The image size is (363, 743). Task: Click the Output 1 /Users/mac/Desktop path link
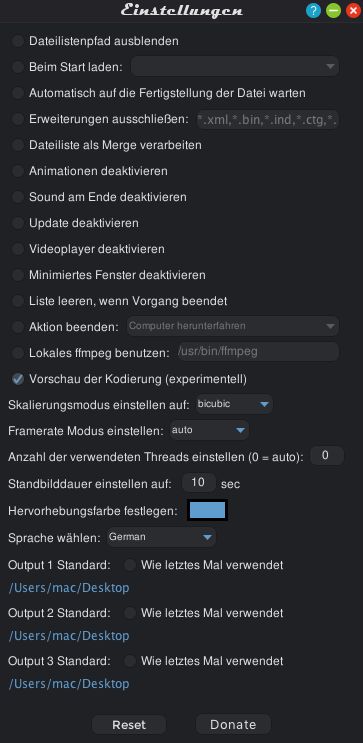pyautogui.click(x=69, y=588)
